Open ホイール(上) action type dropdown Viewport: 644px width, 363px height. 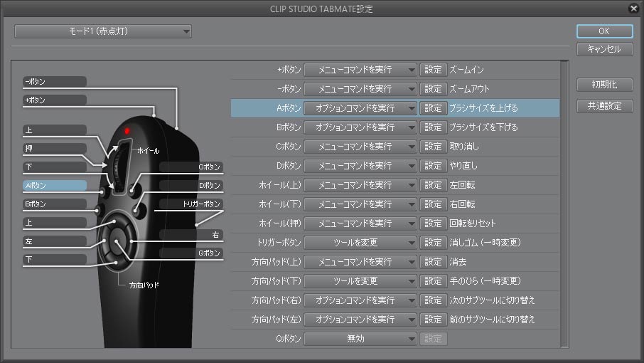[360, 185]
